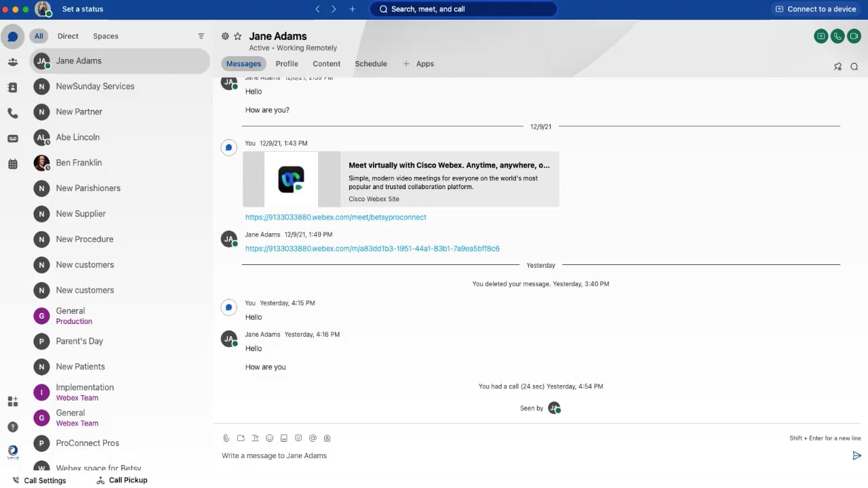868x488 pixels.
Task: Start a video call with Jane Adams
Action: pos(854,37)
